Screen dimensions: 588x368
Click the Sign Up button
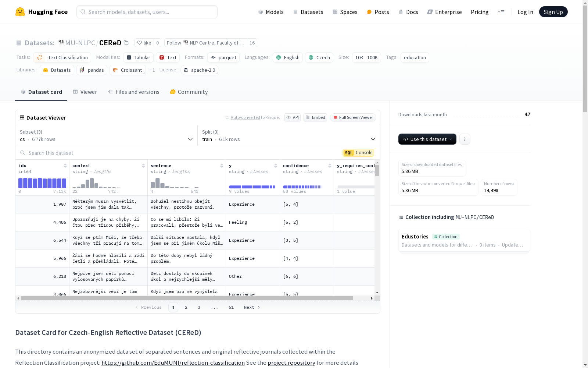553,12
